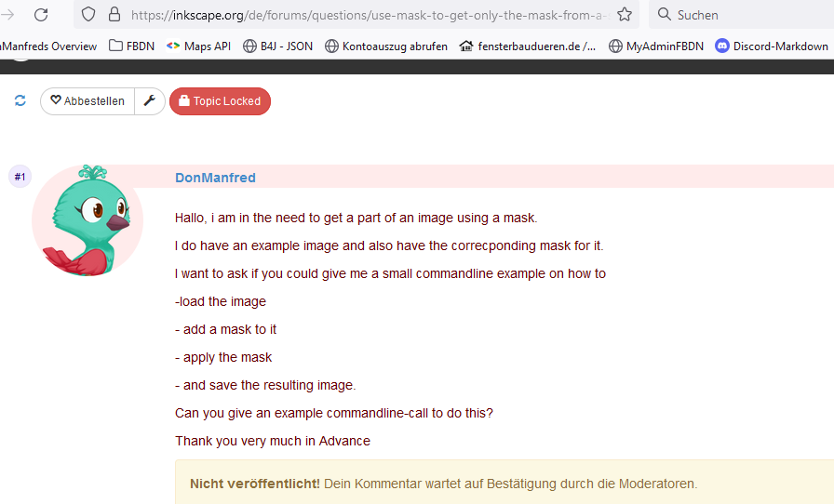Click the blue refresh topic icon

20,100
